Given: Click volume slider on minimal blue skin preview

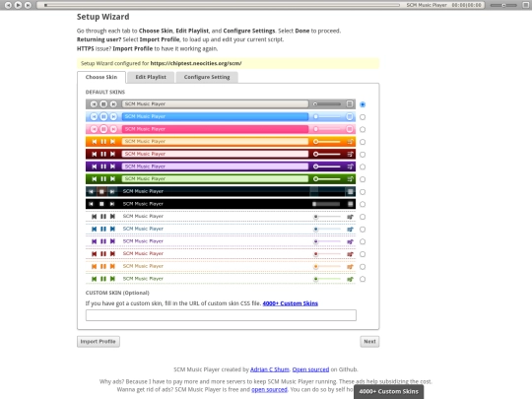Looking at the screenshot, I should coord(327,229).
